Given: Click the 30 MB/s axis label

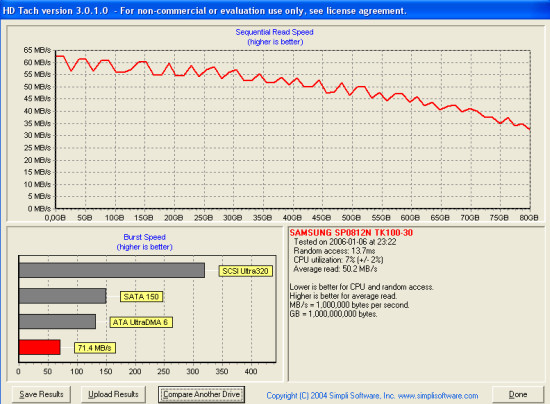Looking at the screenshot, I should tap(37, 135).
